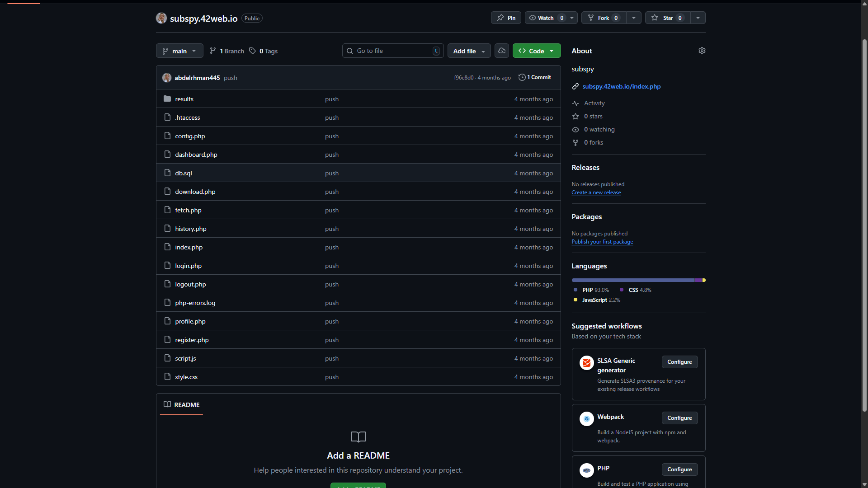
Task: Open the subspy.42web.io/index.php link
Action: point(621,86)
